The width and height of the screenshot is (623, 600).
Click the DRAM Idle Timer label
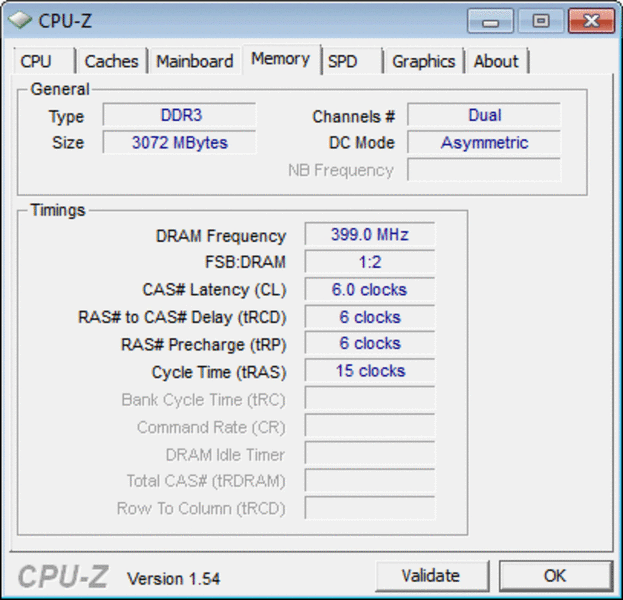coord(225,455)
